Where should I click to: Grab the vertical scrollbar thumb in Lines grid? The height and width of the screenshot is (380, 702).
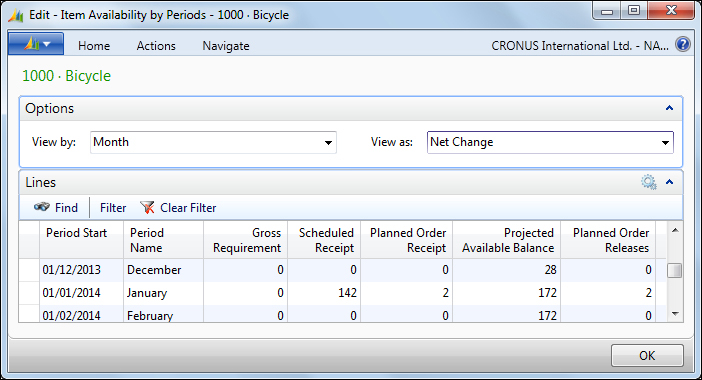pyautogui.click(x=675, y=270)
